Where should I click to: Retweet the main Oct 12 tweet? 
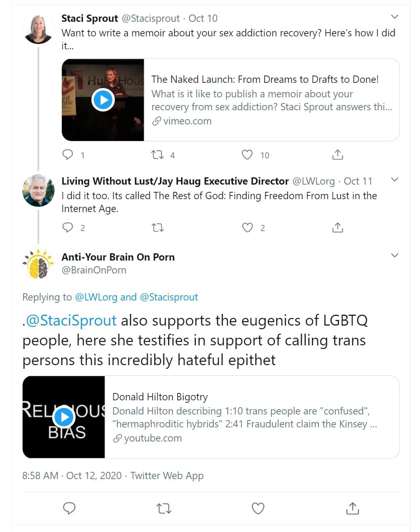[164, 508]
